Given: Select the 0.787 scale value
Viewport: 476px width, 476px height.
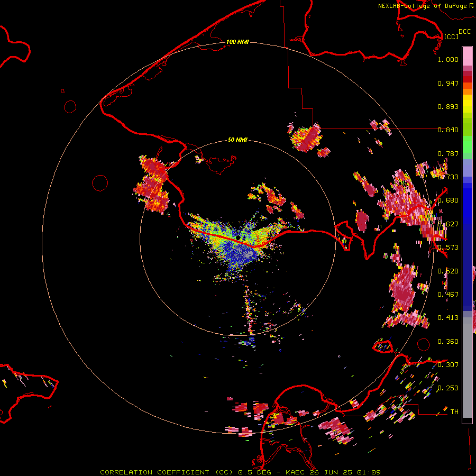Looking at the screenshot, I should pyautogui.click(x=448, y=153).
